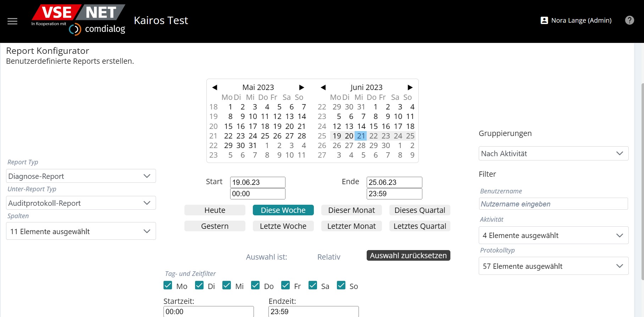644x317 pixels.
Task: Open the Protokolltyp 57 Elemente dropdown
Action: point(553,266)
